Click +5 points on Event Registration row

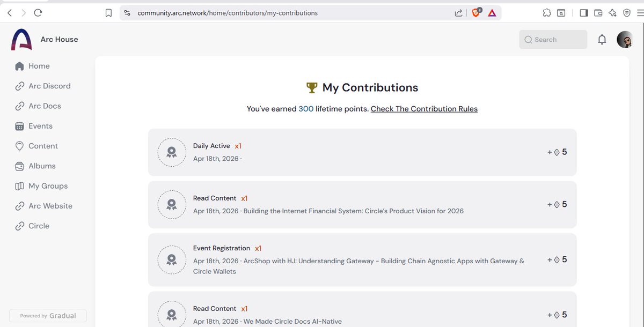click(557, 259)
